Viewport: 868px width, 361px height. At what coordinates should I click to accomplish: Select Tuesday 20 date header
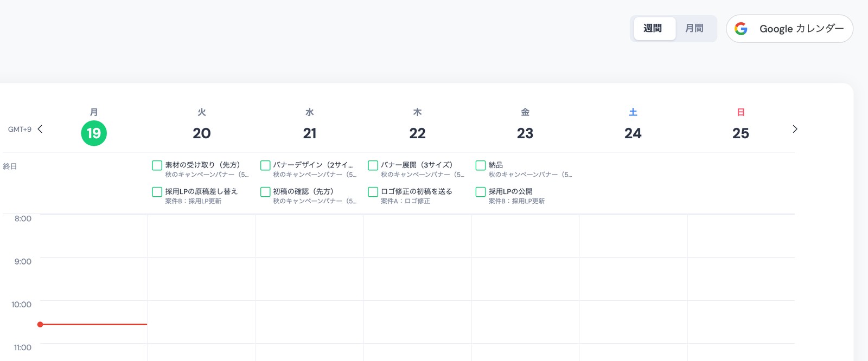[202, 133]
